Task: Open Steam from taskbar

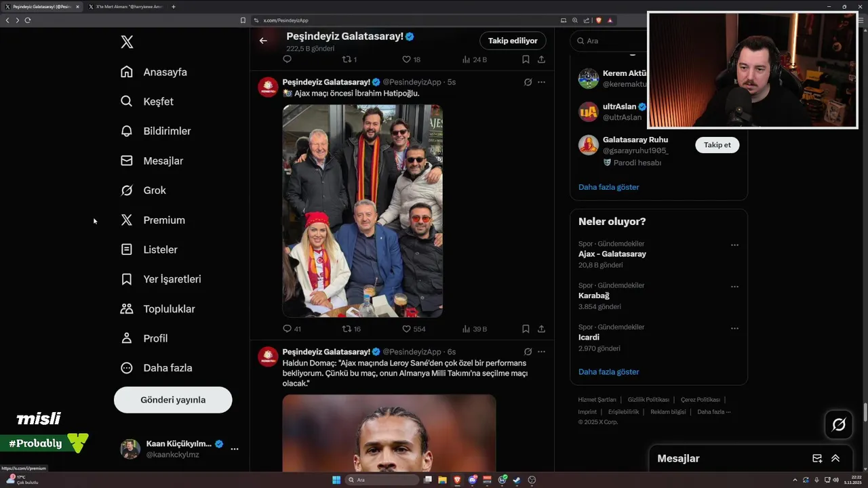Action: [517, 480]
